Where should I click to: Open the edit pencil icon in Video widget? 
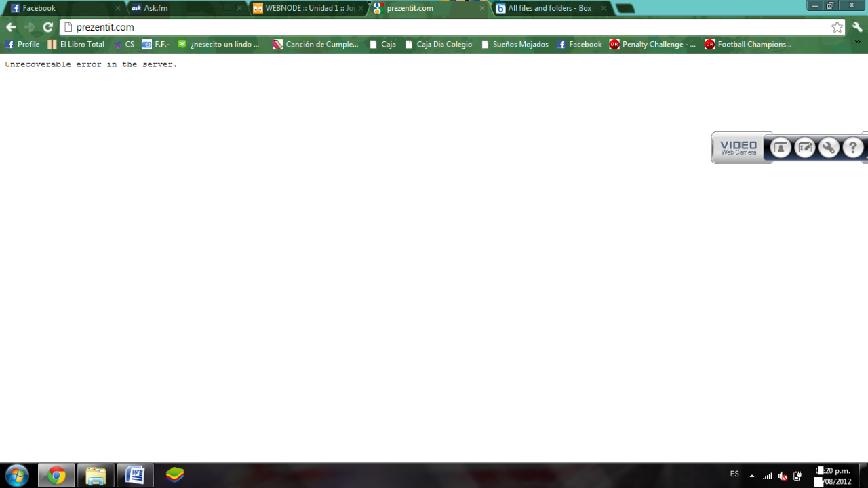coord(805,148)
